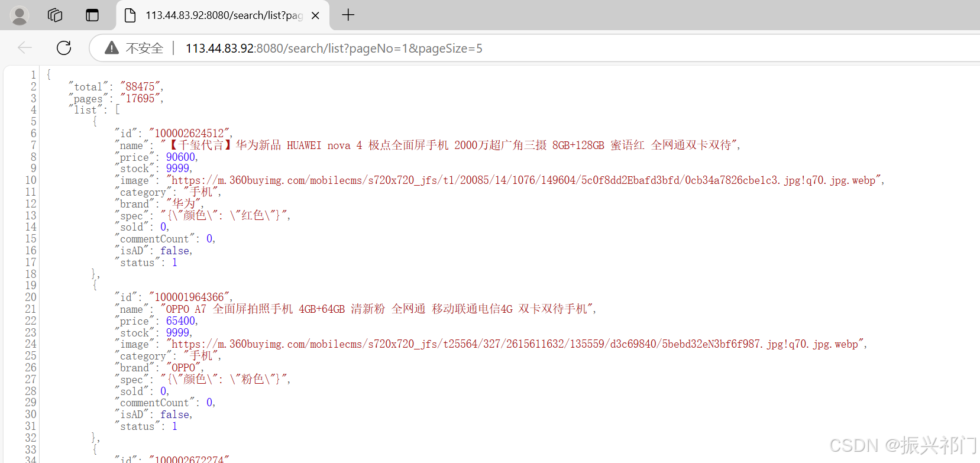Click the commentCount key on line 15
This screenshot has width=980, height=463.
click(154, 239)
